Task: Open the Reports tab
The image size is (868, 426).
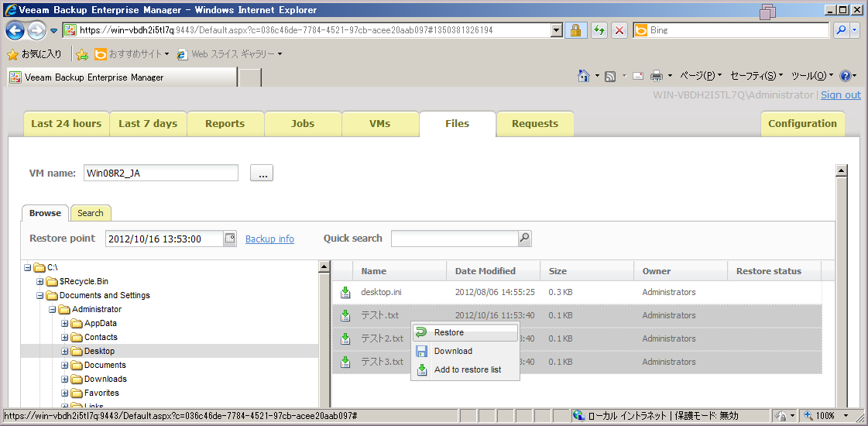Action: point(225,123)
